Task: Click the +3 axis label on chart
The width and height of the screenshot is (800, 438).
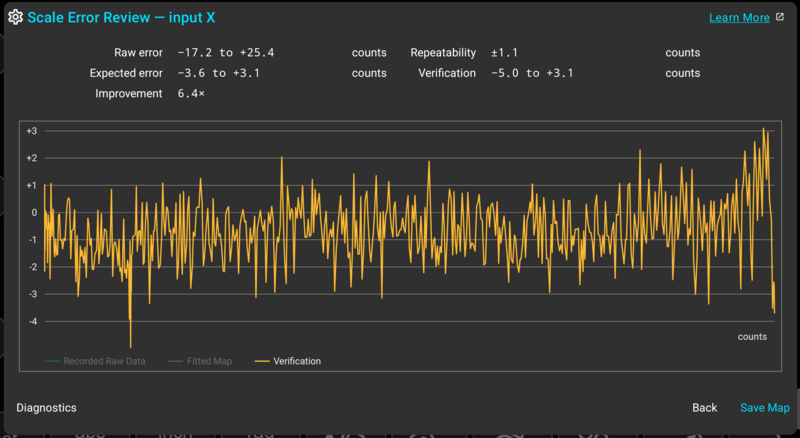Action: click(x=32, y=131)
